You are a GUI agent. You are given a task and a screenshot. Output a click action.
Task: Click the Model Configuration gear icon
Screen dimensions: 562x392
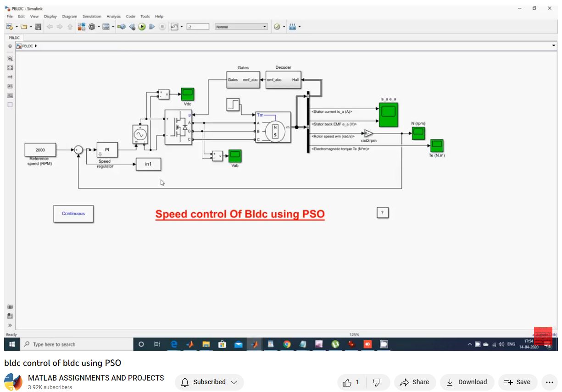tap(92, 27)
